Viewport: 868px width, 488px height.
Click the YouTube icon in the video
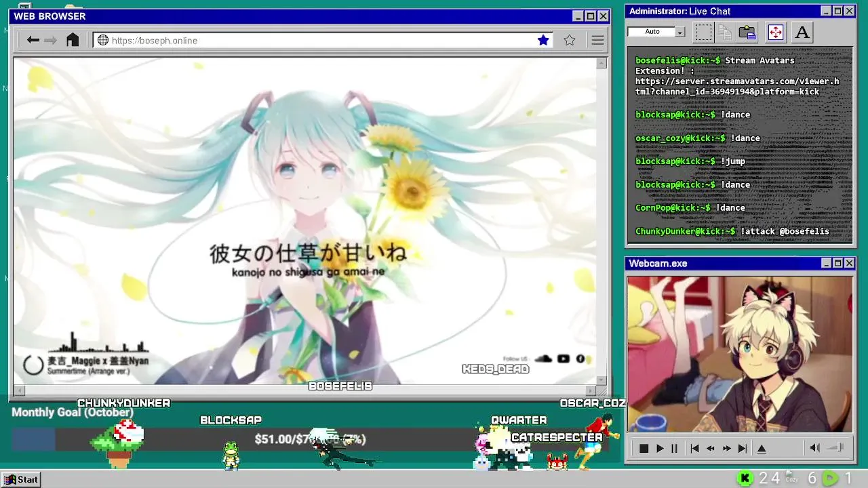[563, 359]
